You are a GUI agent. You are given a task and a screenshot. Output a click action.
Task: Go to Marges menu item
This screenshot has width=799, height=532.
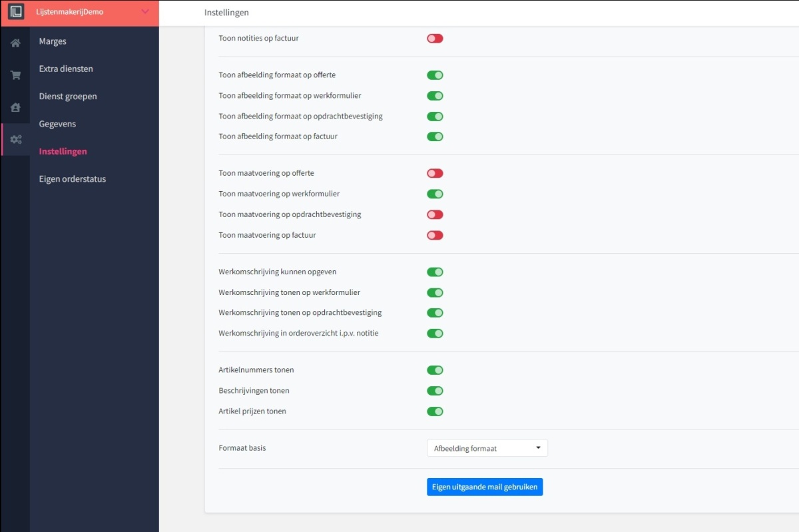(53, 41)
